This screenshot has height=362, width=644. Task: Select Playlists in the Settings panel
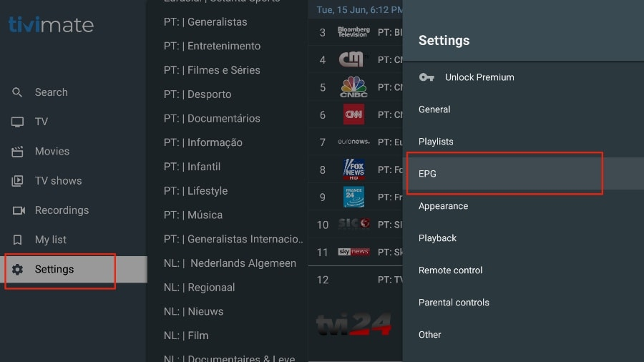pyautogui.click(x=436, y=142)
